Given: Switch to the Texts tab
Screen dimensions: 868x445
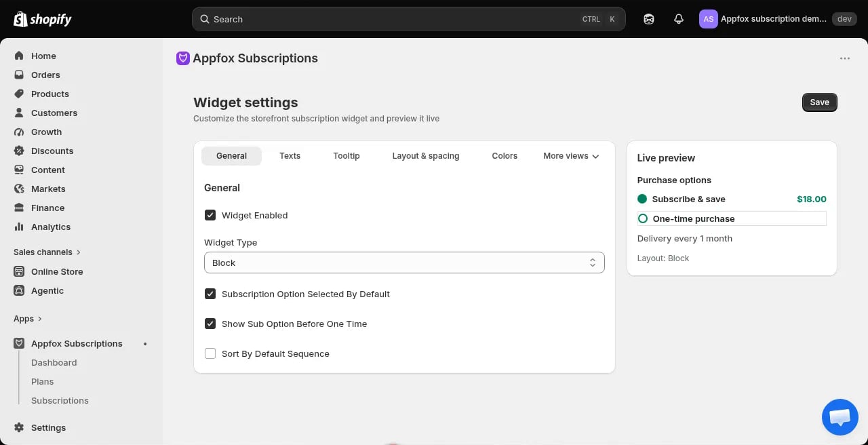Looking at the screenshot, I should click(290, 156).
